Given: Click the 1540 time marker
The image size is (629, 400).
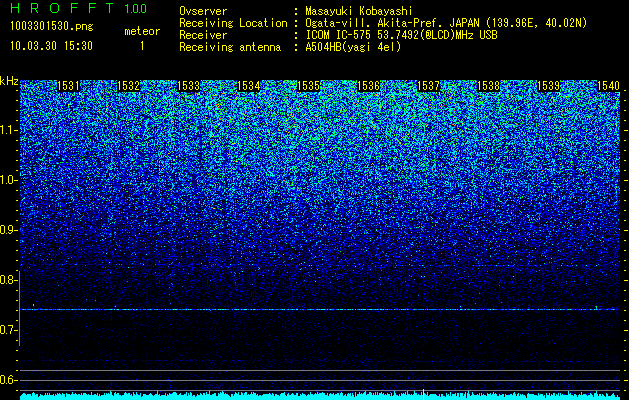Looking at the screenshot, I should click(609, 86).
